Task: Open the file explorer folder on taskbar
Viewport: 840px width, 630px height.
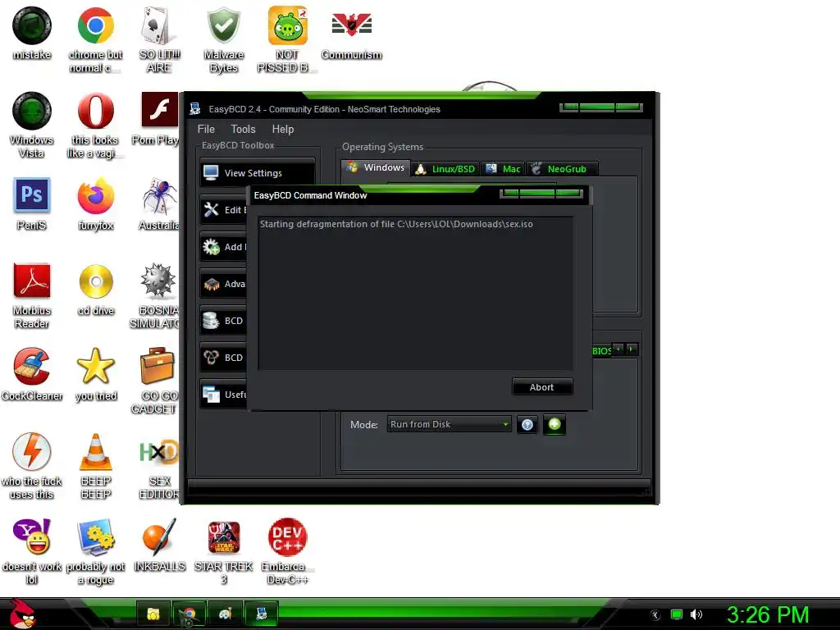Action: 153,614
